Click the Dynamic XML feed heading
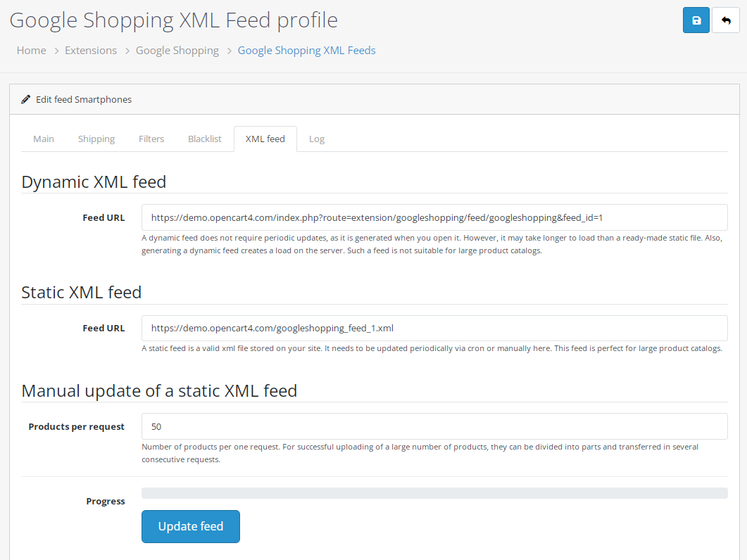The width and height of the screenshot is (747, 560). tap(94, 182)
